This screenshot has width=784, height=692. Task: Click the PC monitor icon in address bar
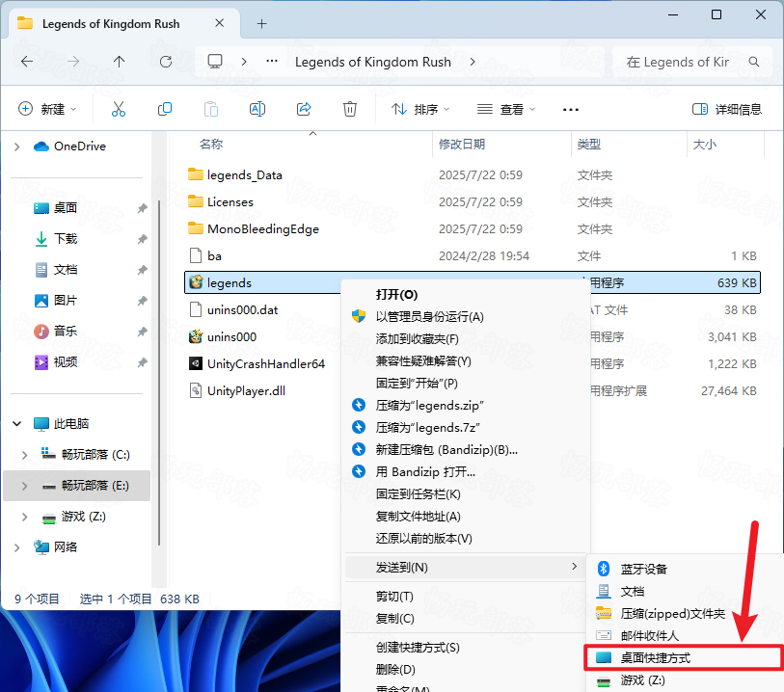tap(215, 62)
